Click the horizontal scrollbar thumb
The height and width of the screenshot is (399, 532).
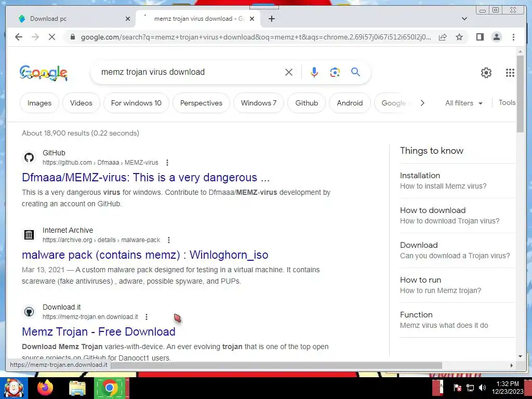pos(276,365)
